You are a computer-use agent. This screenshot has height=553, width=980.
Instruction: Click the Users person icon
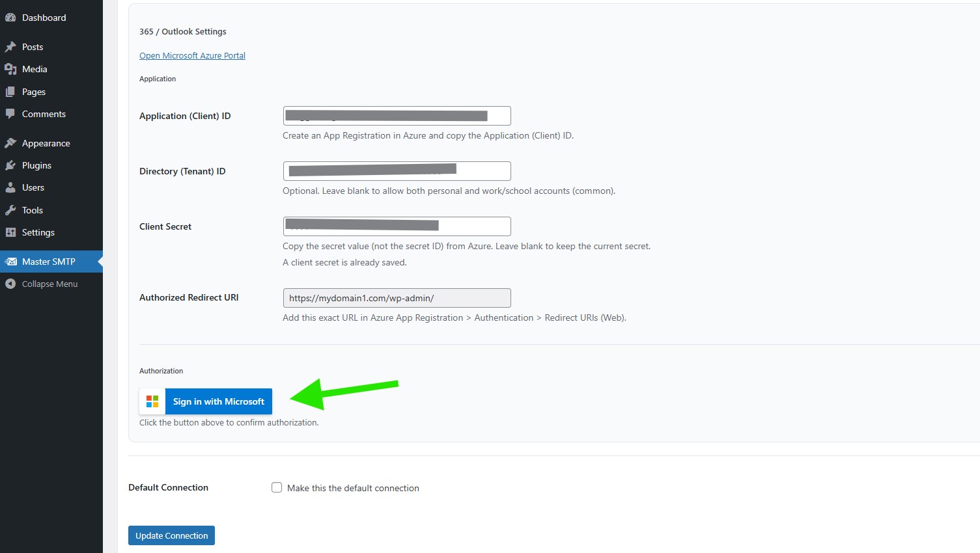pyautogui.click(x=10, y=187)
